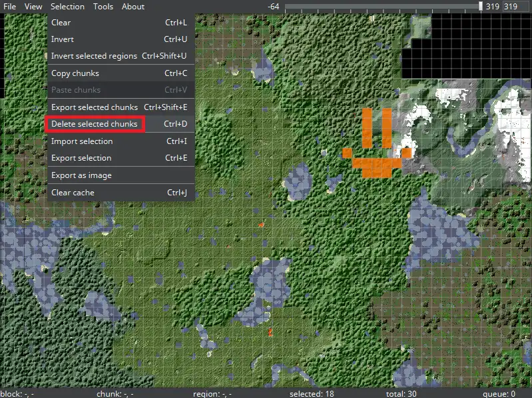Click Clear cache entry
This screenshot has width=532, height=398.
point(121,193)
